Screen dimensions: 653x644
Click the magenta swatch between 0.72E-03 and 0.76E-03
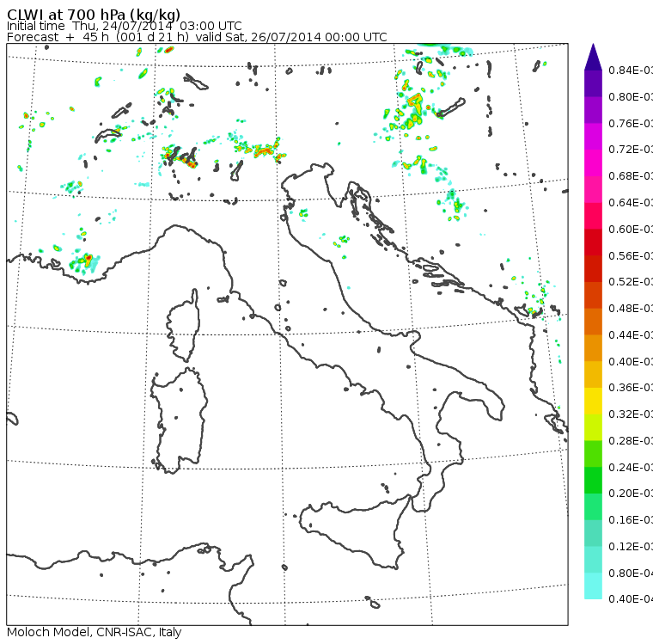click(593, 137)
